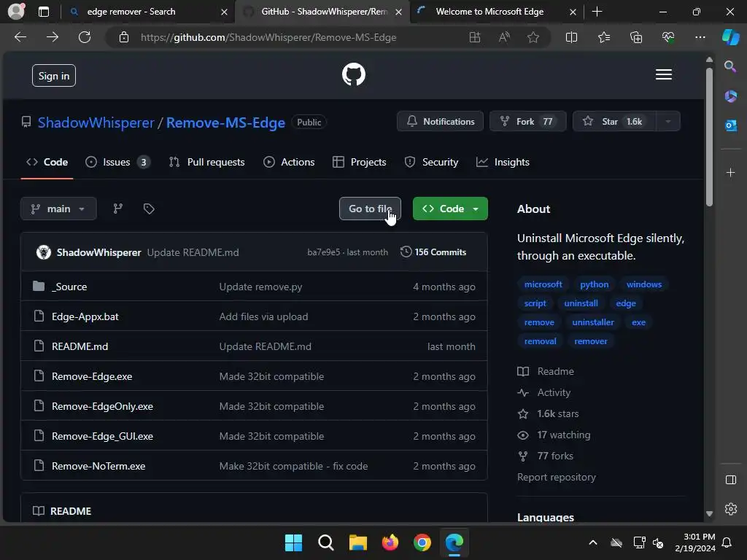747x560 pixels.
Task: Open the Security tab
Action: pos(432,162)
